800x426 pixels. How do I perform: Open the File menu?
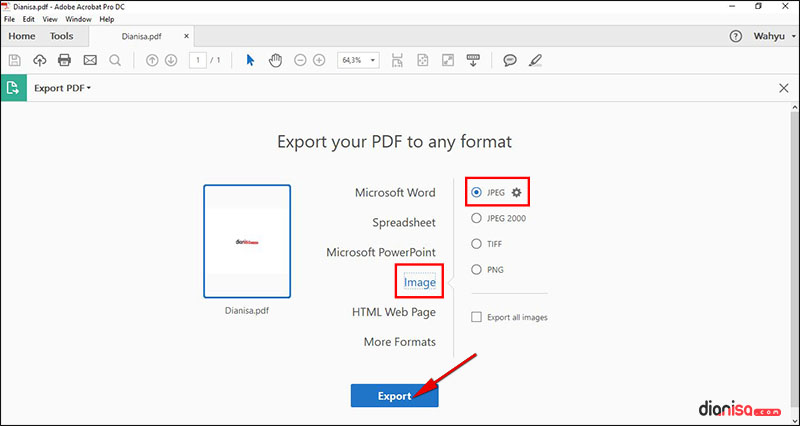[10, 19]
